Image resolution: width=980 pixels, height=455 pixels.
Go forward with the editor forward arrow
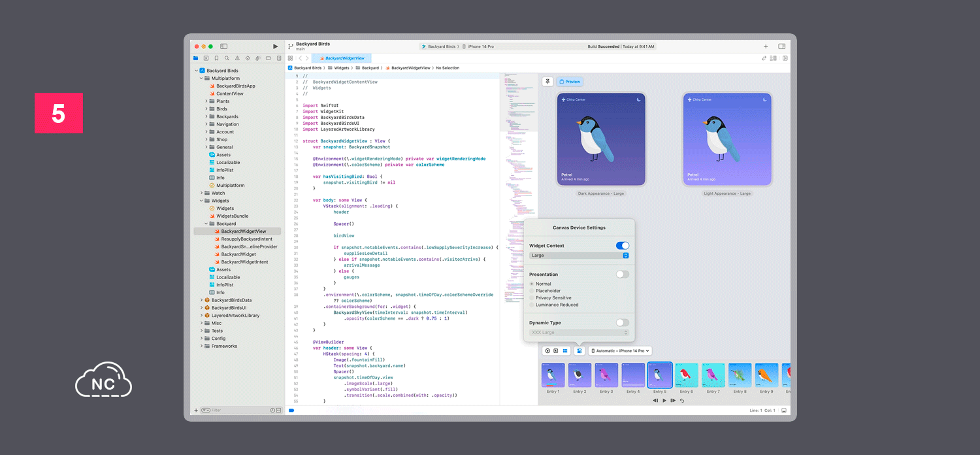point(307,58)
